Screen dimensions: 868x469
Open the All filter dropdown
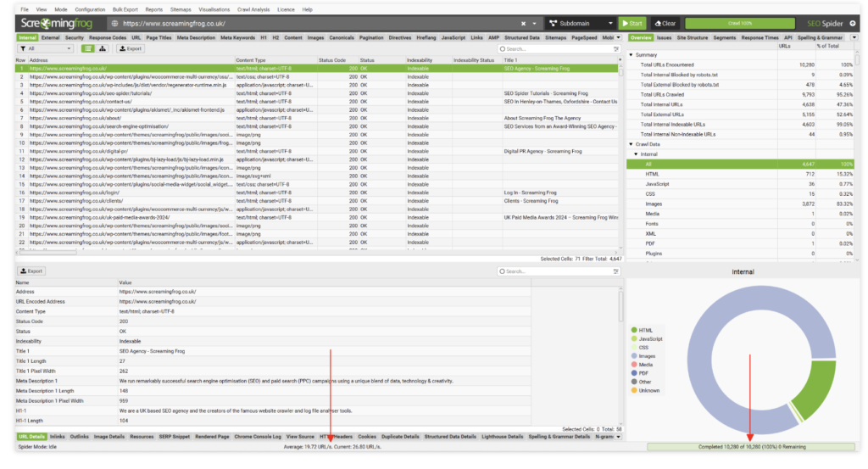click(46, 48)
